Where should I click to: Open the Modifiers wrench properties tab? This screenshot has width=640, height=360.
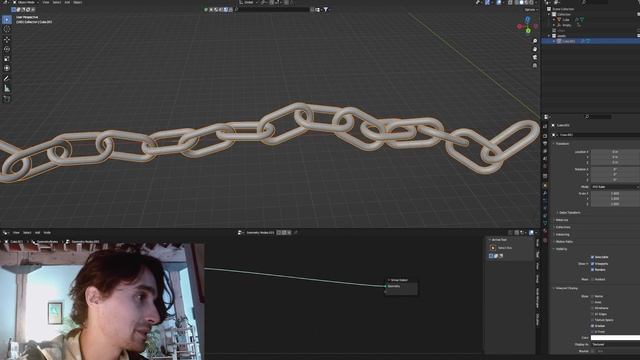pos(545,193)
